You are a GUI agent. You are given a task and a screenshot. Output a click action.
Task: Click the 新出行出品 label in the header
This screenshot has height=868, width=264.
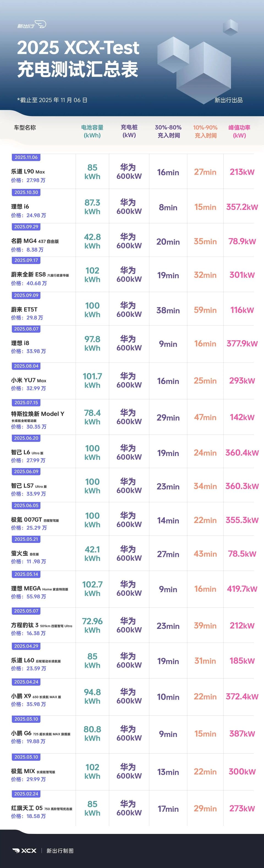pyautogui.click(x=228, y=100)
